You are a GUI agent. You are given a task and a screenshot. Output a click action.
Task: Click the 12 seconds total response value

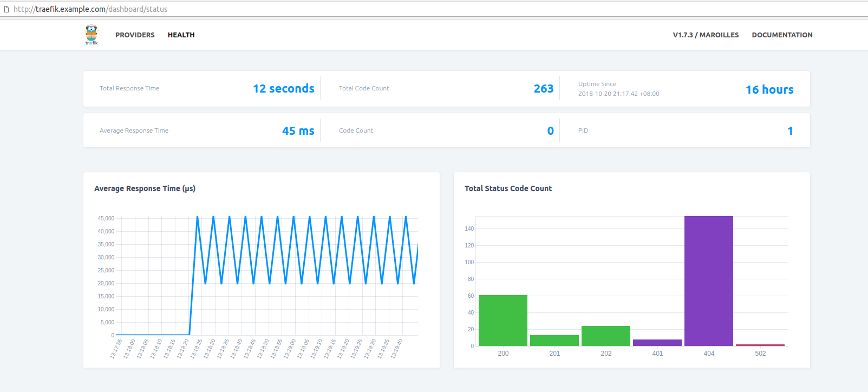pyautogui.click(x=284, y=88)
